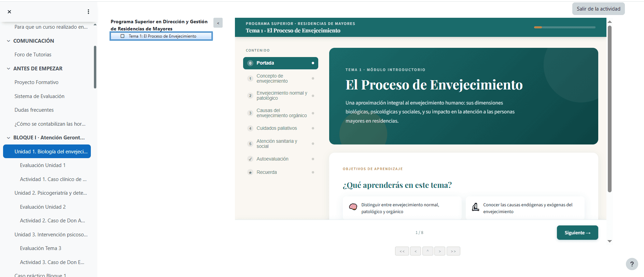Click the 1 / 8 page indicator
644x277 pixels.
tap(419, 233)
